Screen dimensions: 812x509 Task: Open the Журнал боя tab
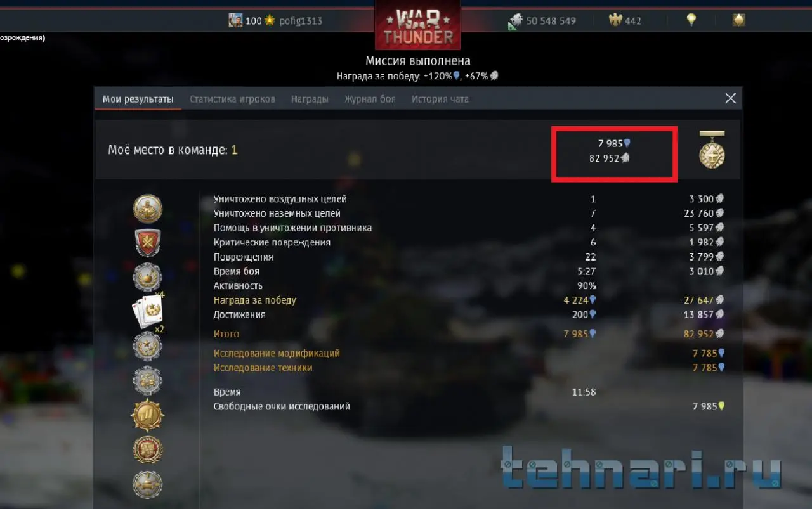tap(370, 99)
